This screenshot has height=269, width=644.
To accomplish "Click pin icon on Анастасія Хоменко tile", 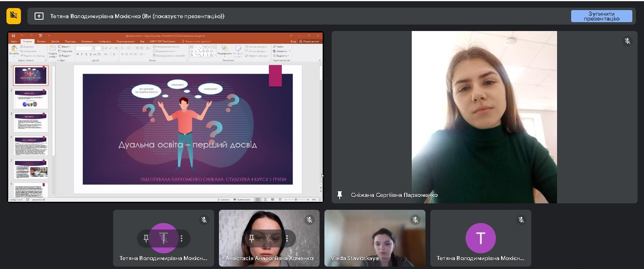I will click(252, 238).
